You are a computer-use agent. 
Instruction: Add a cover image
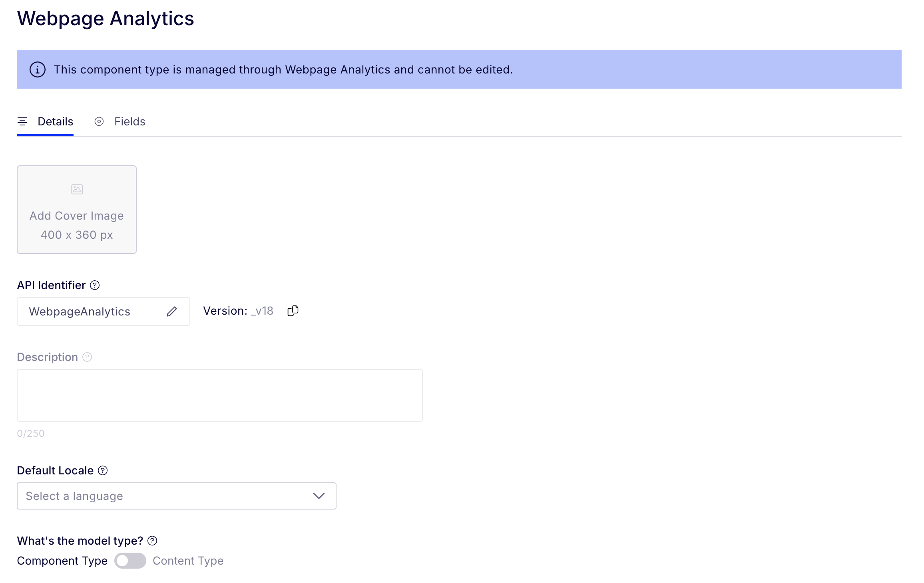(77, 210)
